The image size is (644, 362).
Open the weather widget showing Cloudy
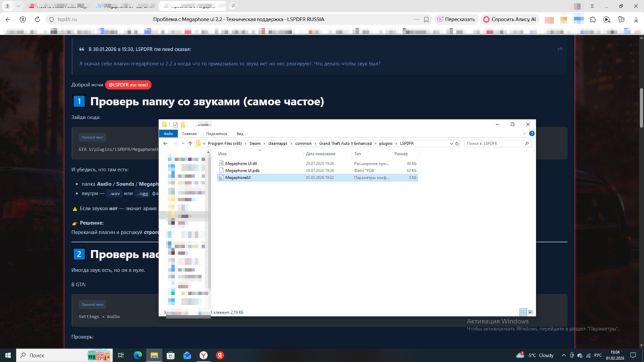535,356
